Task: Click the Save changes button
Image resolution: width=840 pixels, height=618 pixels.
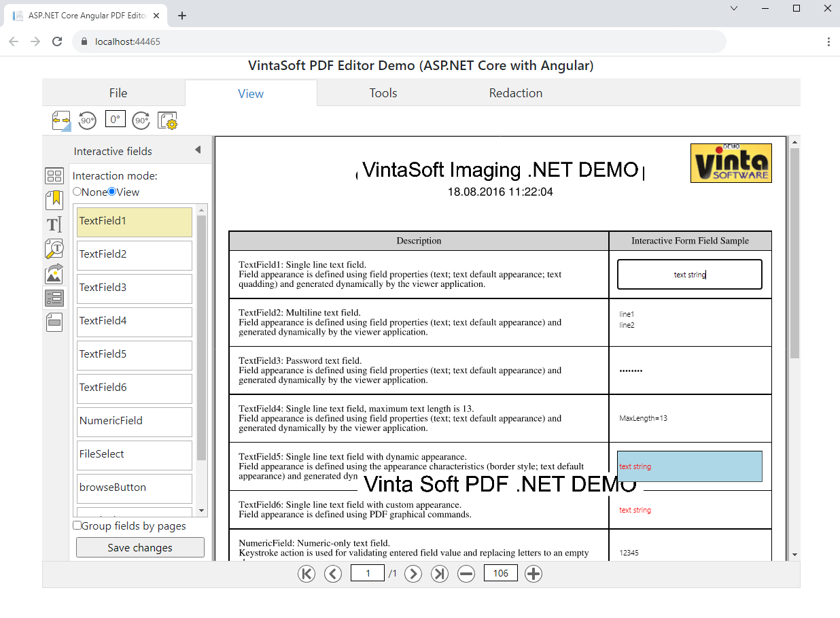Action: coord(140,547)
